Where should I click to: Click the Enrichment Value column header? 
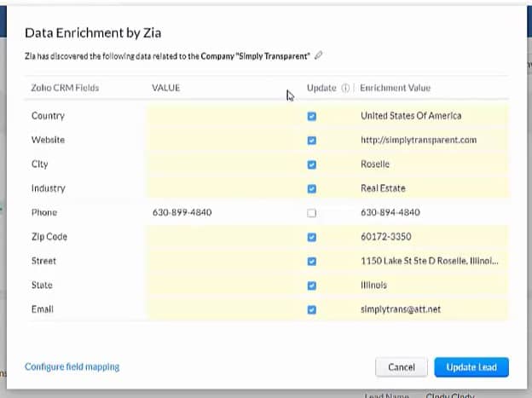(x=396, y=88)
